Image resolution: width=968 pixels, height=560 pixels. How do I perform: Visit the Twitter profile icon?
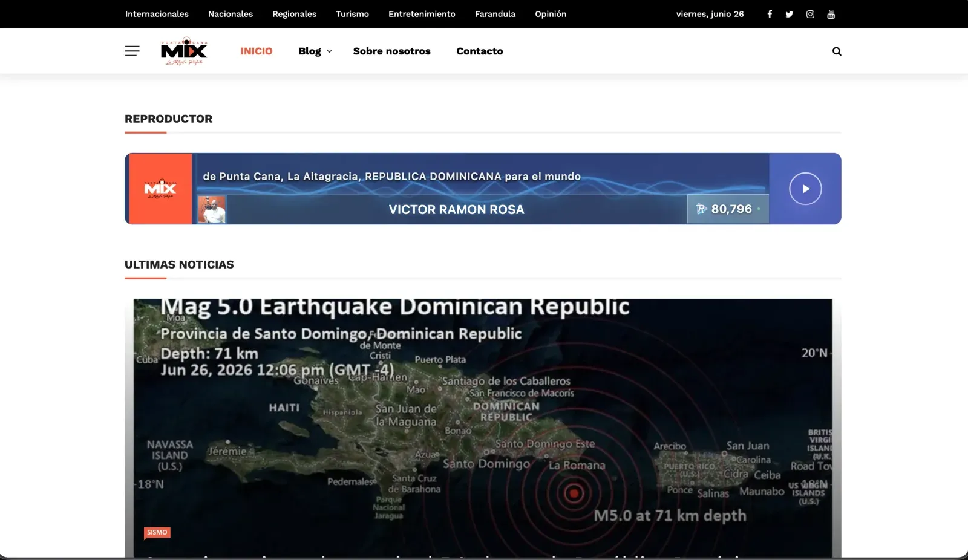(790, 14)
